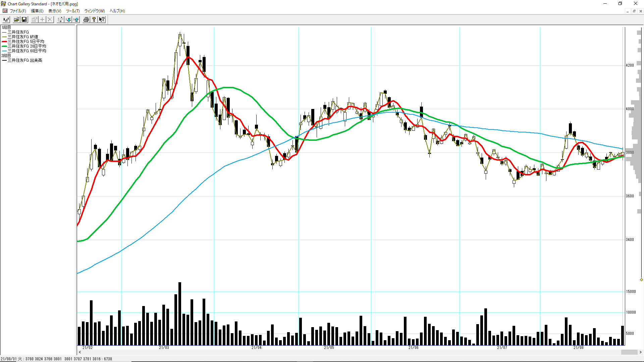Print the chart with printer icon

click(x=86, y=19)
